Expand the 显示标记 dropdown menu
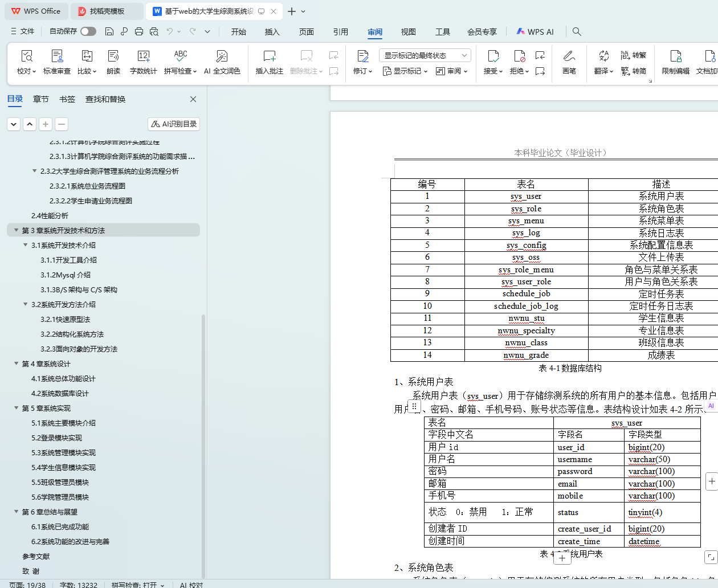This screenshot has height=588, width=718. 405,71
